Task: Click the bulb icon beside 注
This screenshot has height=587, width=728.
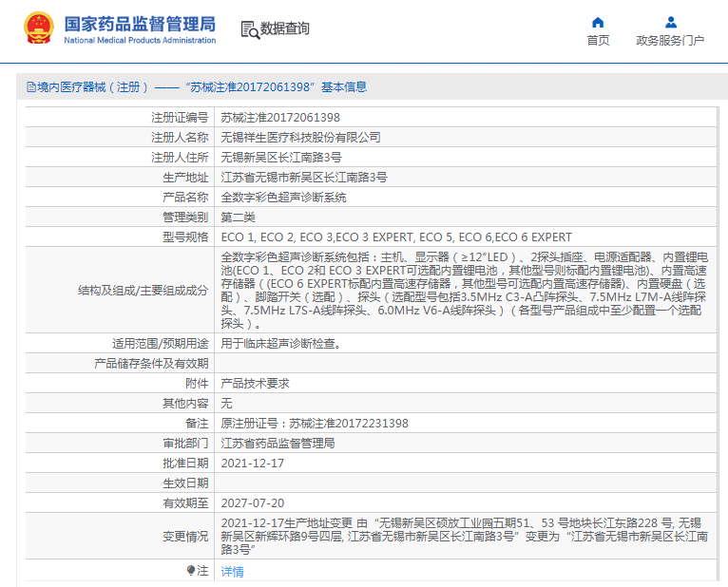Action: [x=190, y=570]
